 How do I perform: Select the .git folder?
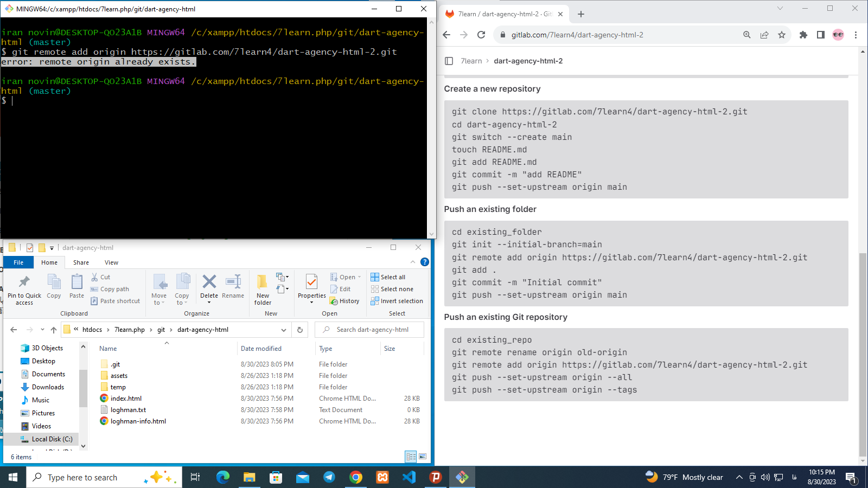(x=115, y=364)
